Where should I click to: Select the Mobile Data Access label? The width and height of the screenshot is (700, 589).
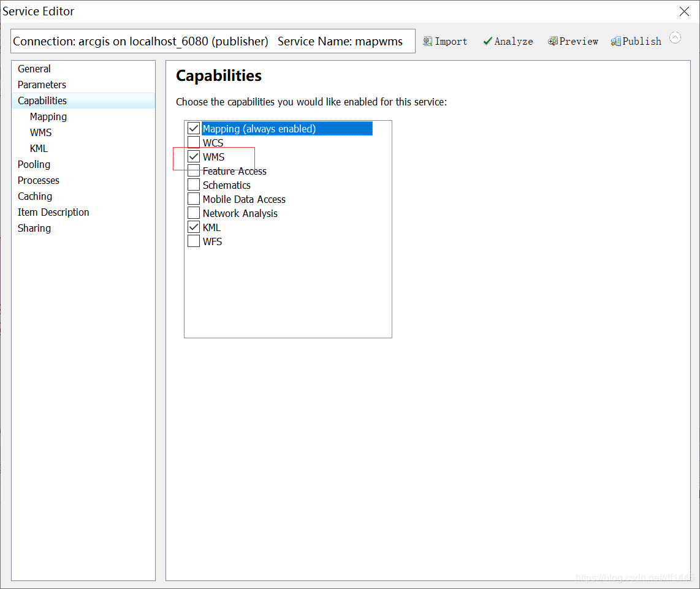(x=244, y=199)
